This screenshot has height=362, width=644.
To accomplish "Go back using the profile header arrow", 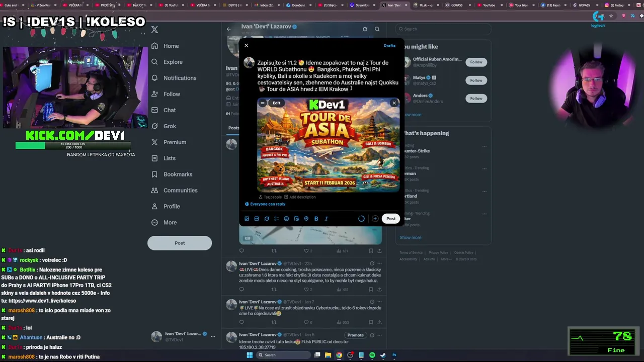I will point(229,29).
